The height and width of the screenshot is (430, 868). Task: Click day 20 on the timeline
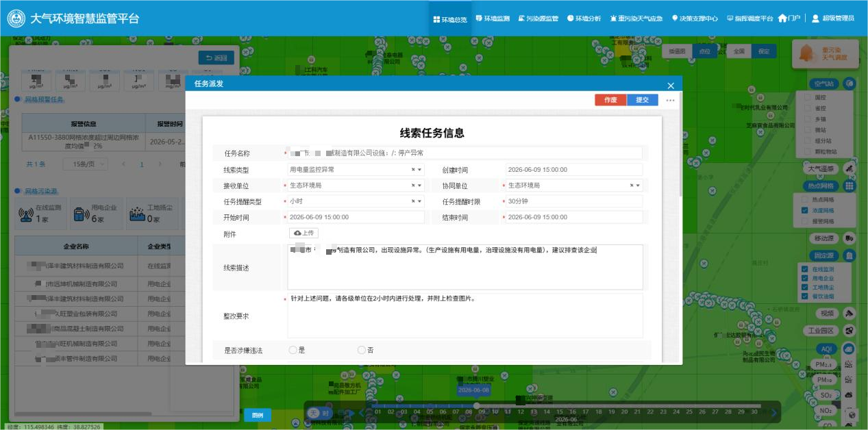click(x=624, y=412)
